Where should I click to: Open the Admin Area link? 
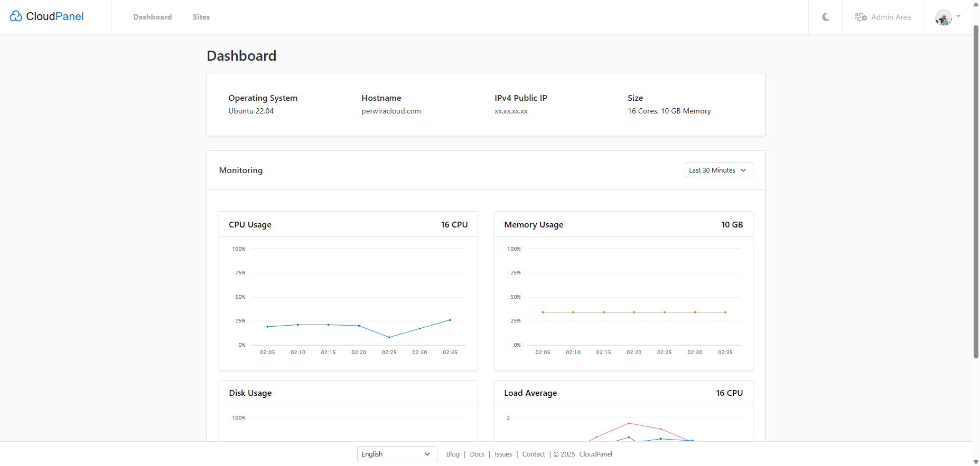pos(891,17)
